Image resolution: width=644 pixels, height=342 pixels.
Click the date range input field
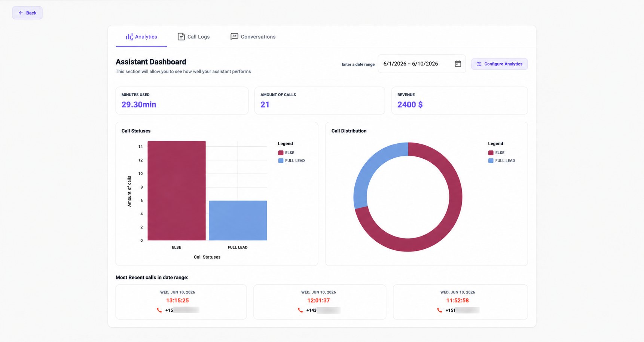click(x=422, y=64)
